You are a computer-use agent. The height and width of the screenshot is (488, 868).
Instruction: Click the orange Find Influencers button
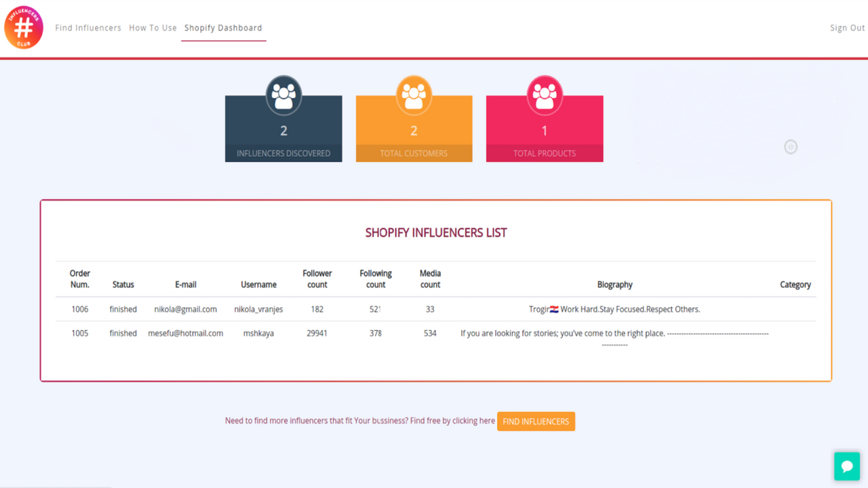coord(536,422)
